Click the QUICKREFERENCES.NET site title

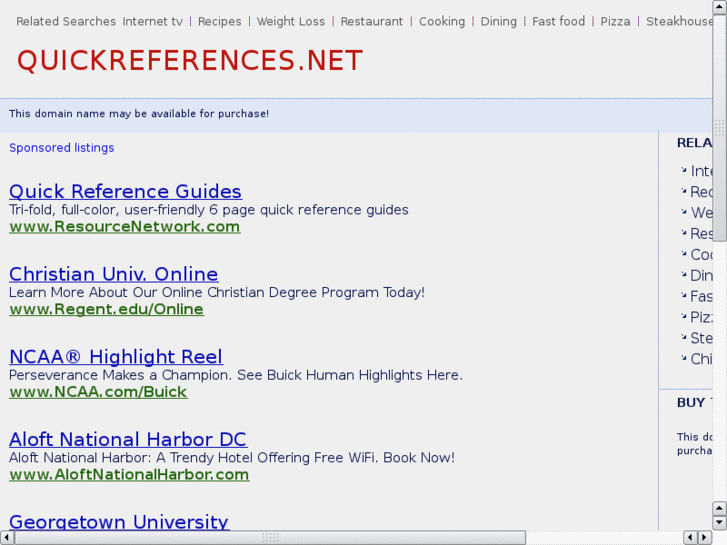(x=190, y=61)
